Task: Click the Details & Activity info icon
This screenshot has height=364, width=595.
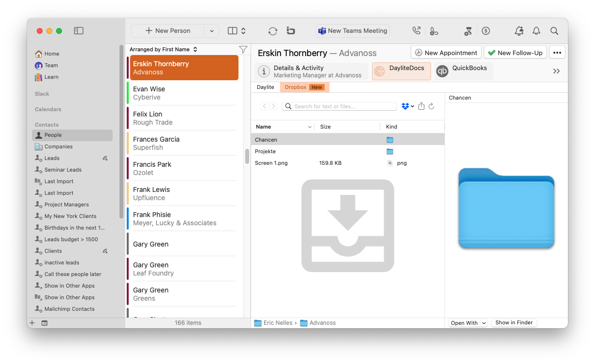Action: 264,72
